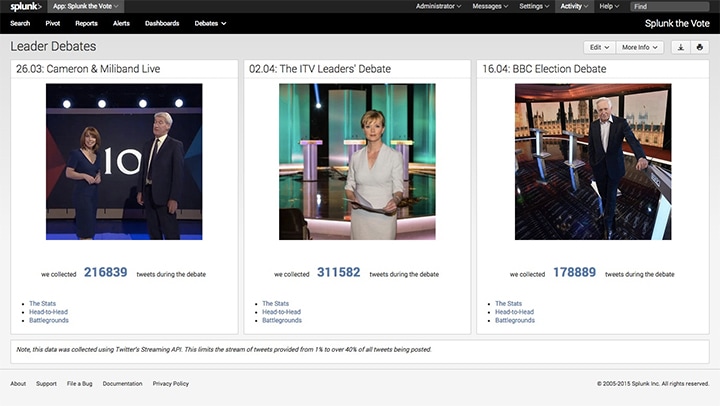The image size is (720, 406).
Task: Open the Help dropdown
Action: 609,6
